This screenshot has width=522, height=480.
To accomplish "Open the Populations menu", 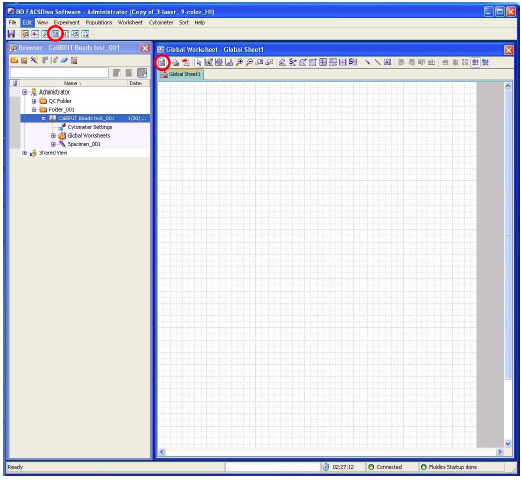I will click(99, 22).
